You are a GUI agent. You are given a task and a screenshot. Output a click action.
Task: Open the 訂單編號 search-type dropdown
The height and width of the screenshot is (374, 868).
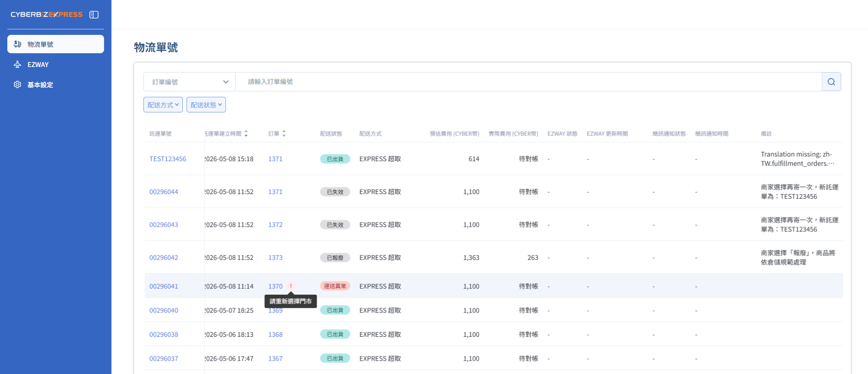(189, 82)
